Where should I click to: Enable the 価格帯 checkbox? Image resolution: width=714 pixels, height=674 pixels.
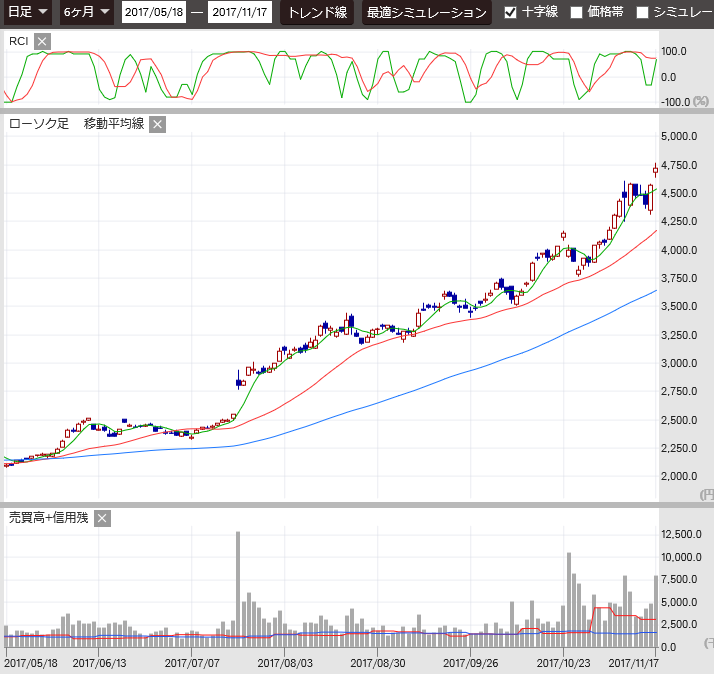point(575,13)
